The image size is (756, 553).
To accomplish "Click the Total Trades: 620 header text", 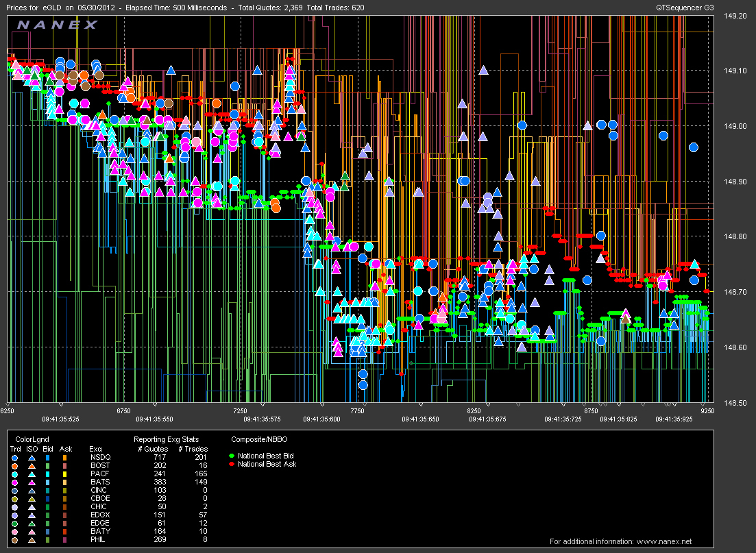I will [335, 8].
